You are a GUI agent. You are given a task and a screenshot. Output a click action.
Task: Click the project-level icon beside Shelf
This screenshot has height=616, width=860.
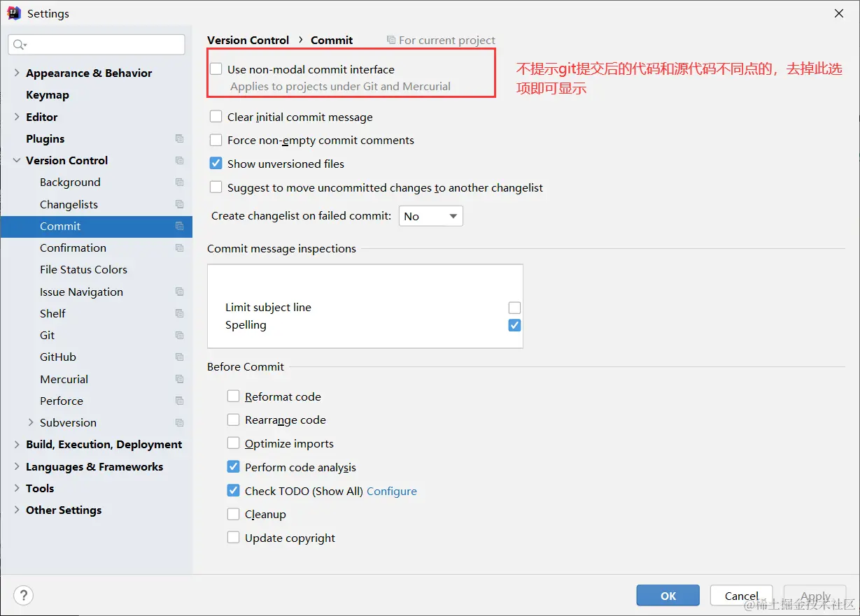coord(179,313)
